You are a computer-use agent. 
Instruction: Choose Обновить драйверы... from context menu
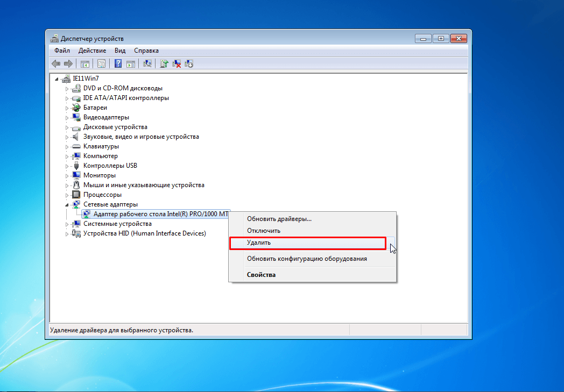click(312, 219)
